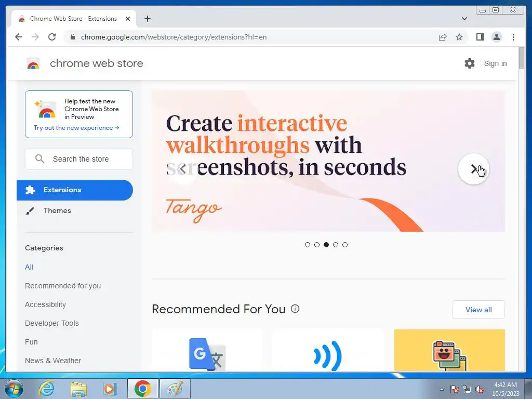Screen dimensions: 532x399
Task: Choose the All category
Action: 29,267
